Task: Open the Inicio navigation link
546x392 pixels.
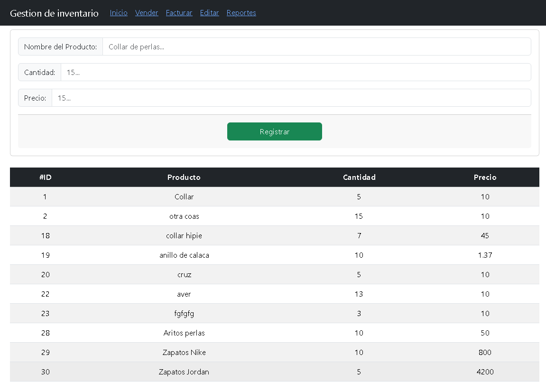Action: (x=119, y=13)
